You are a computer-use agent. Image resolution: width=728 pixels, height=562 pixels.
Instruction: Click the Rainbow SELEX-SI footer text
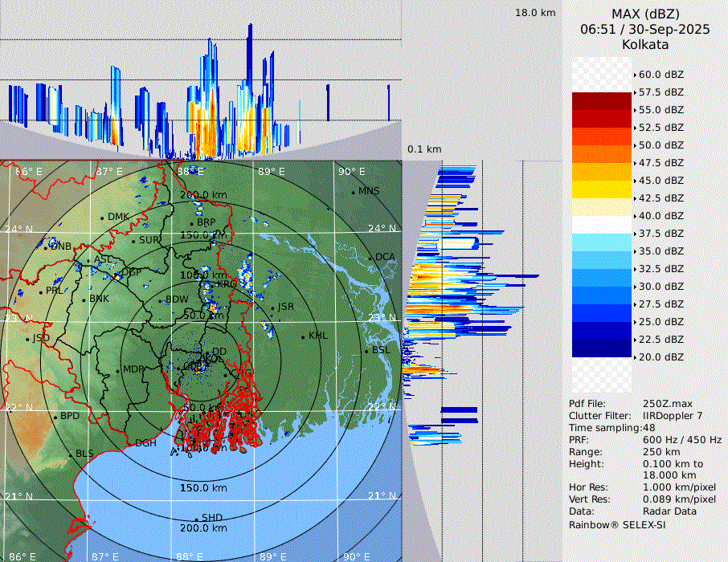pyautogui.click(x=617, y=524)
